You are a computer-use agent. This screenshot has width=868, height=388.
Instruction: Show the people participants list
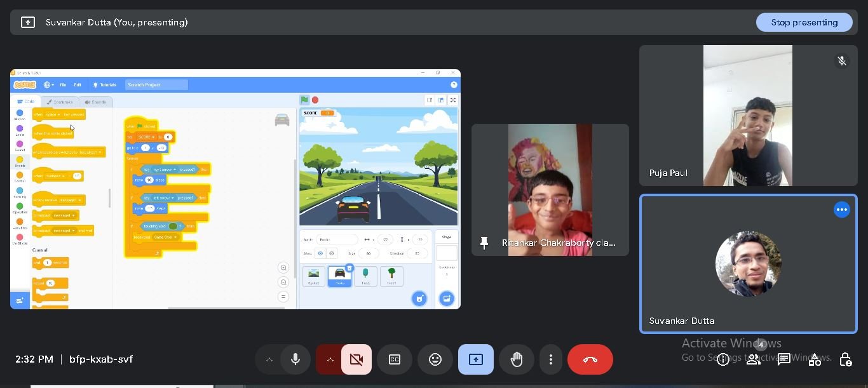click(754, 359)
